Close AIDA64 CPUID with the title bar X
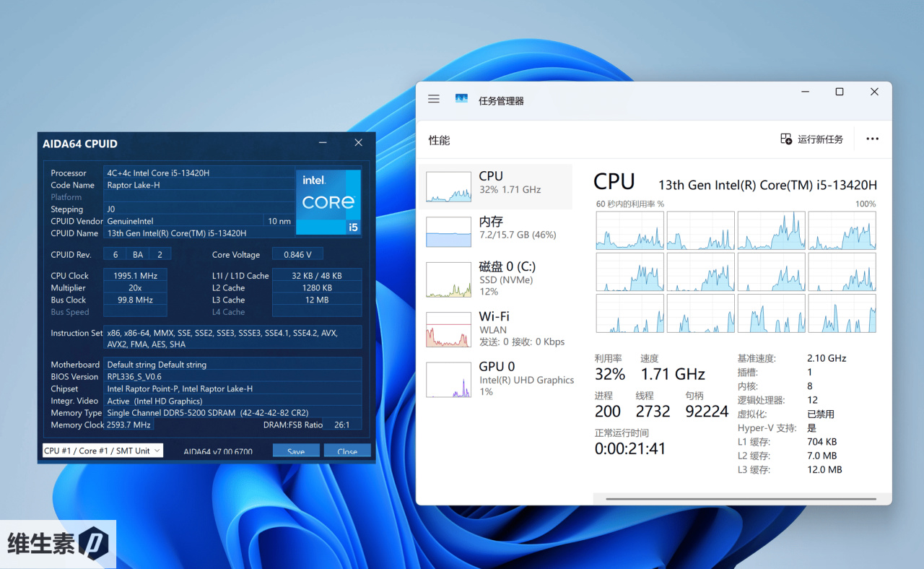Viewport: 924px width, 569px height. (x=358, y=143)
